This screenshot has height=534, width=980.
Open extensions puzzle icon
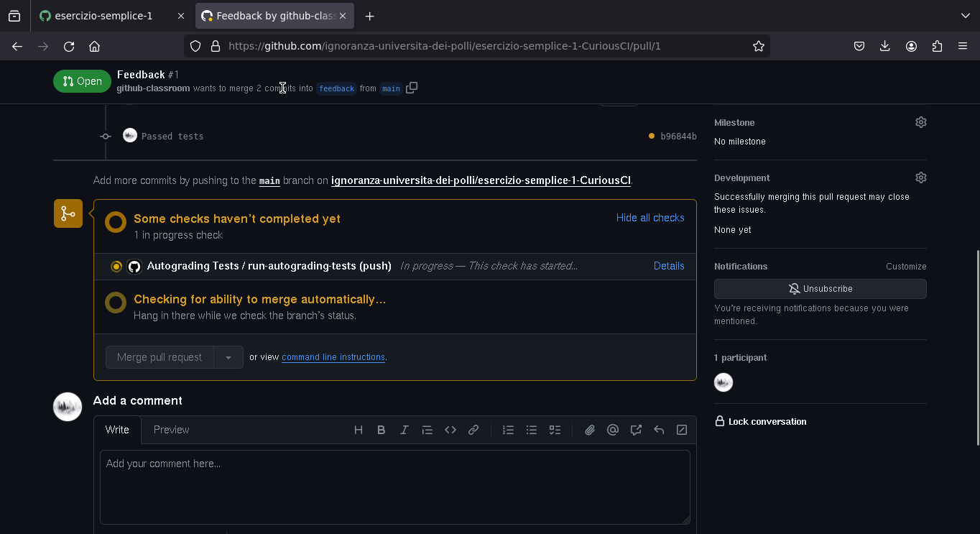[937, 46]
